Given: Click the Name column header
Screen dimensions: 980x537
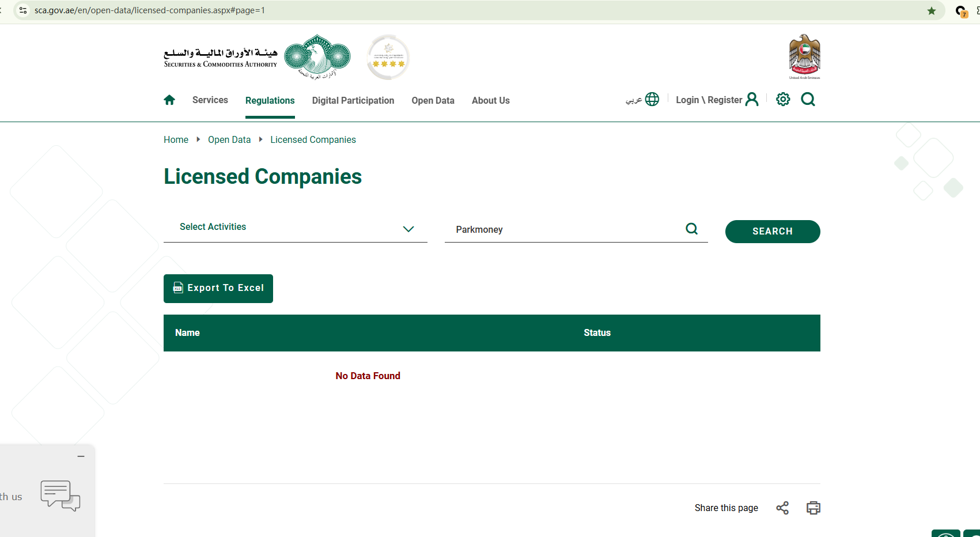Looking at the screenshot, I should [x=187, y=333].
